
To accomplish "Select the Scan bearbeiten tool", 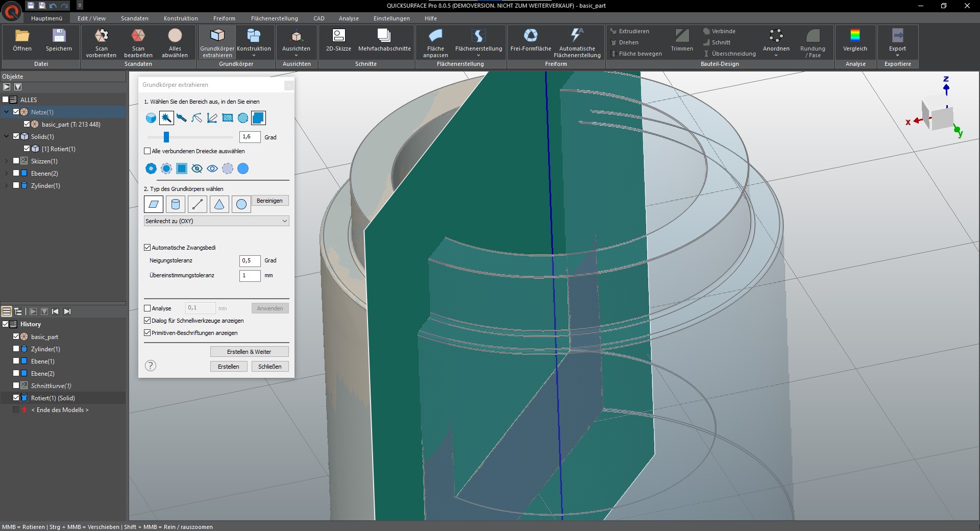I will click(138, 42).
